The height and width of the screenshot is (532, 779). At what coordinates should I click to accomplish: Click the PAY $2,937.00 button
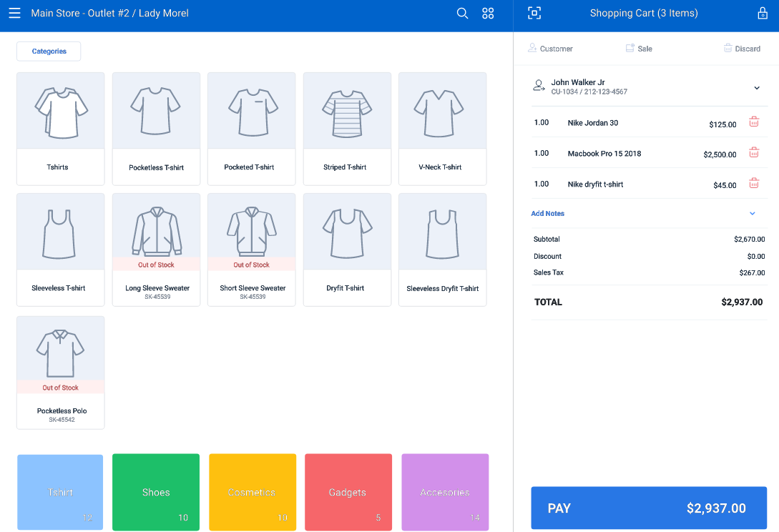click(x=648, y=508)
